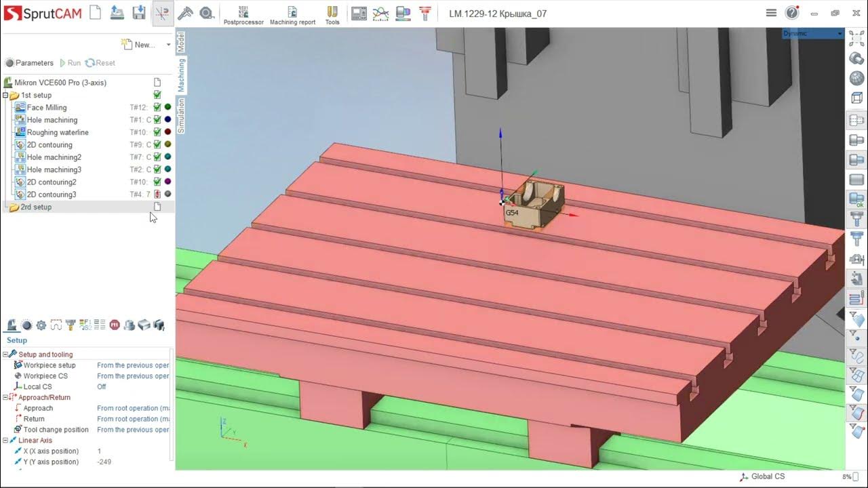Select the 2rd setup folder
Viewport: 868px width, 488px height.
[35, 207]
